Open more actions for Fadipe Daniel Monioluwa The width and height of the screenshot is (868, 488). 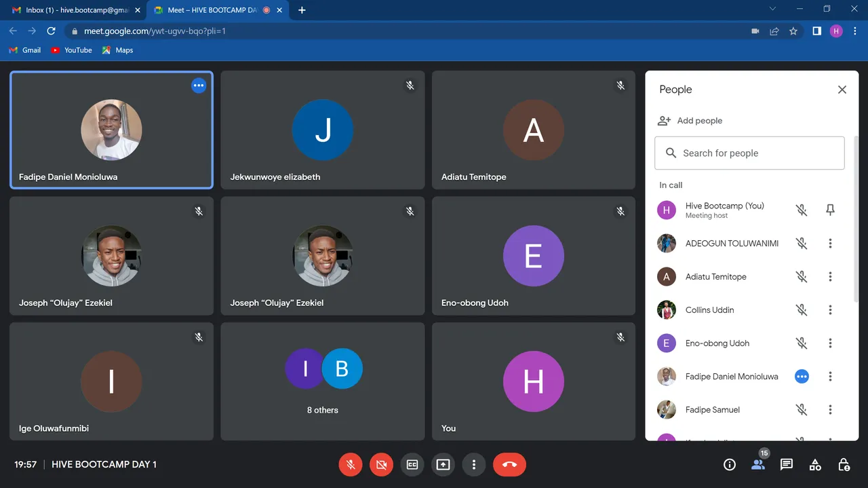[830, 377]
